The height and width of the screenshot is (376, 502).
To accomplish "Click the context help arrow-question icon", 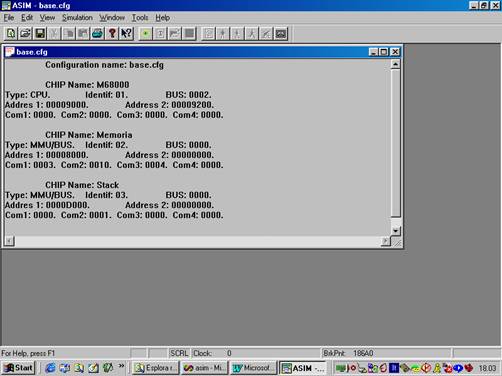I will coord(127,33).
